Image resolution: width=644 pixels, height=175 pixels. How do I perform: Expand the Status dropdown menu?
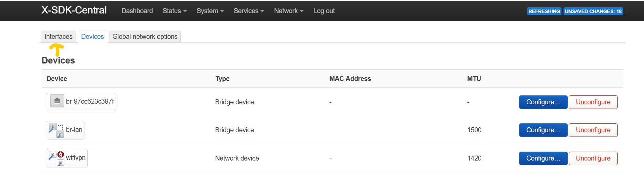(174, 11)
